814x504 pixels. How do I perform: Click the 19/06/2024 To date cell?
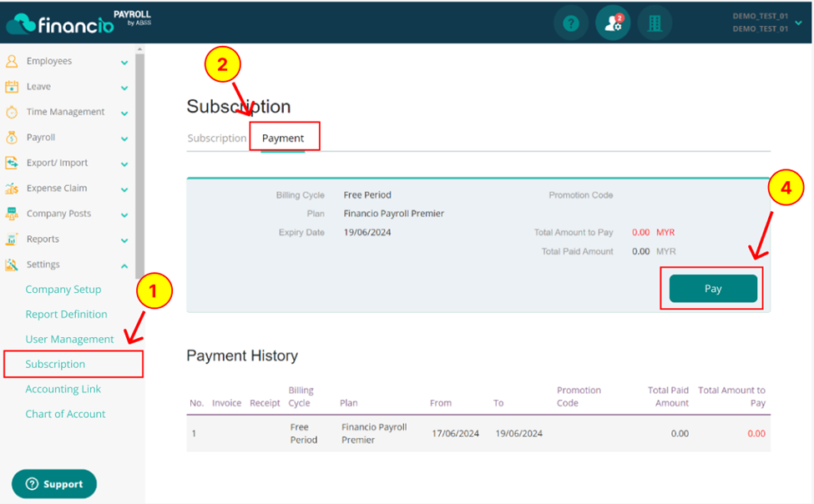point(518,433)
